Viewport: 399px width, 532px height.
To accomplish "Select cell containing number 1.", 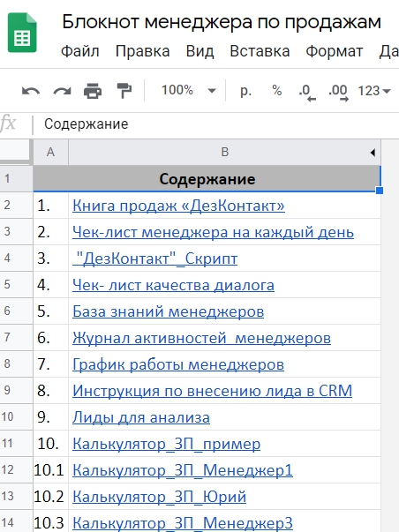I will pos(50,206).
